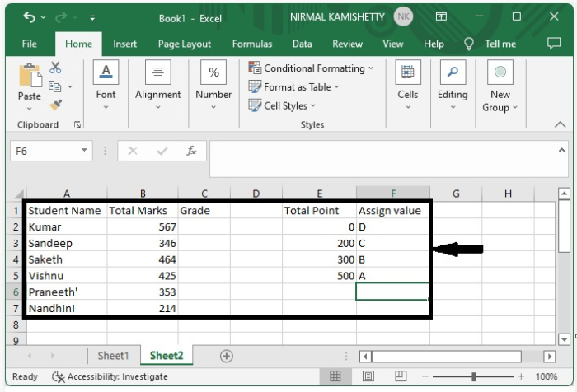The height and width of the screenshot is (392, 577).
Task: Switch to the Sheet1 tab
Action: tap(113, 356)
